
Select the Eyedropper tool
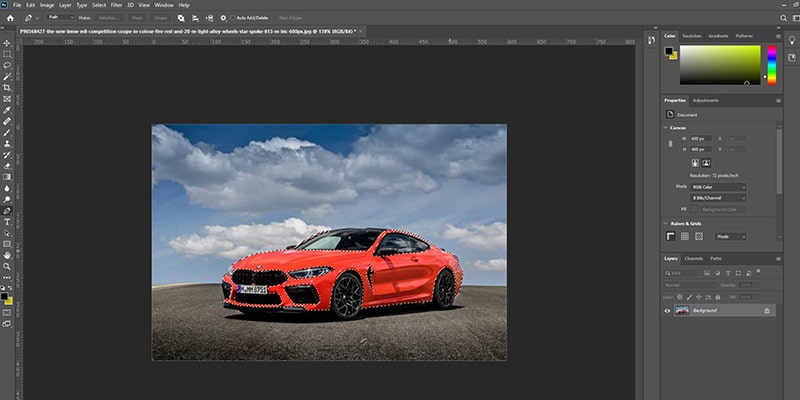[x=7, y=110]
